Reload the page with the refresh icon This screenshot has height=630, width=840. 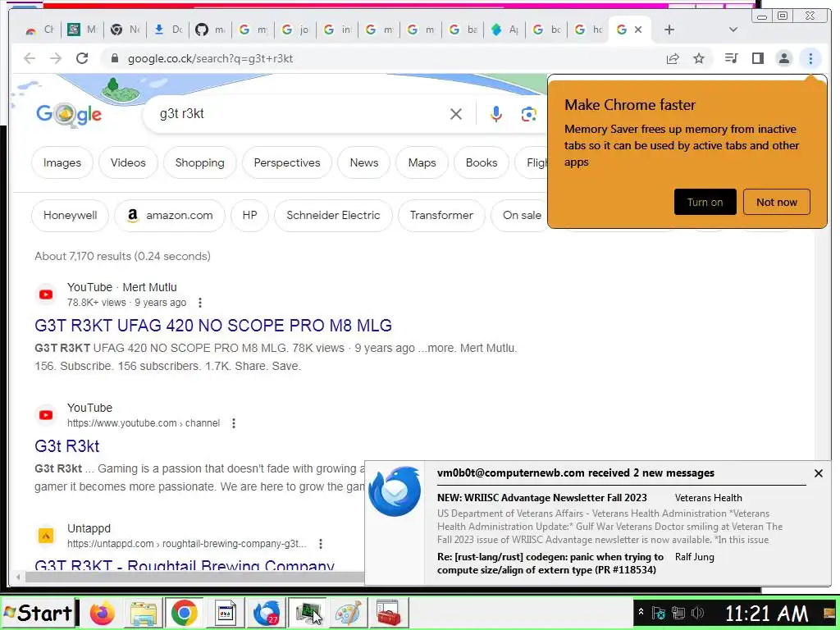82,58
